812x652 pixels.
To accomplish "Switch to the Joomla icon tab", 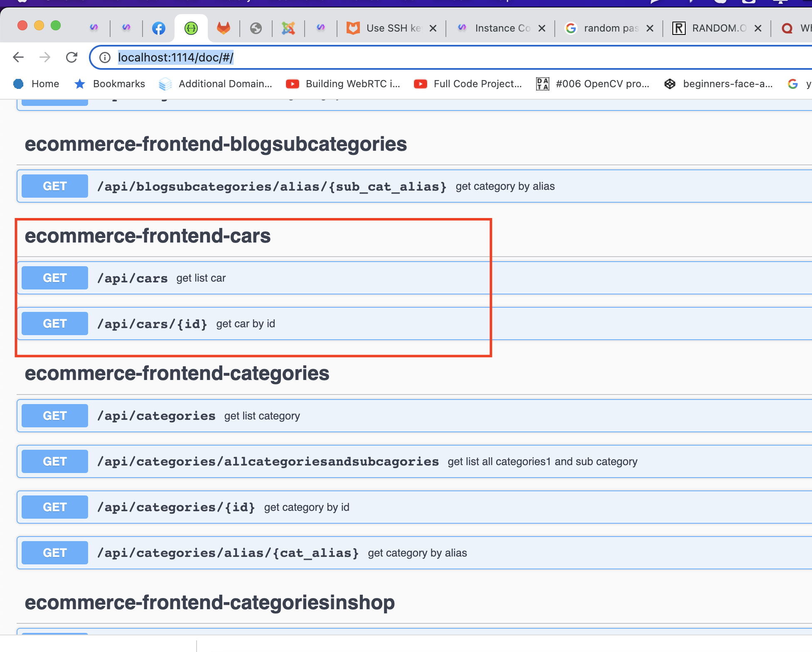I will click(288, 28).
